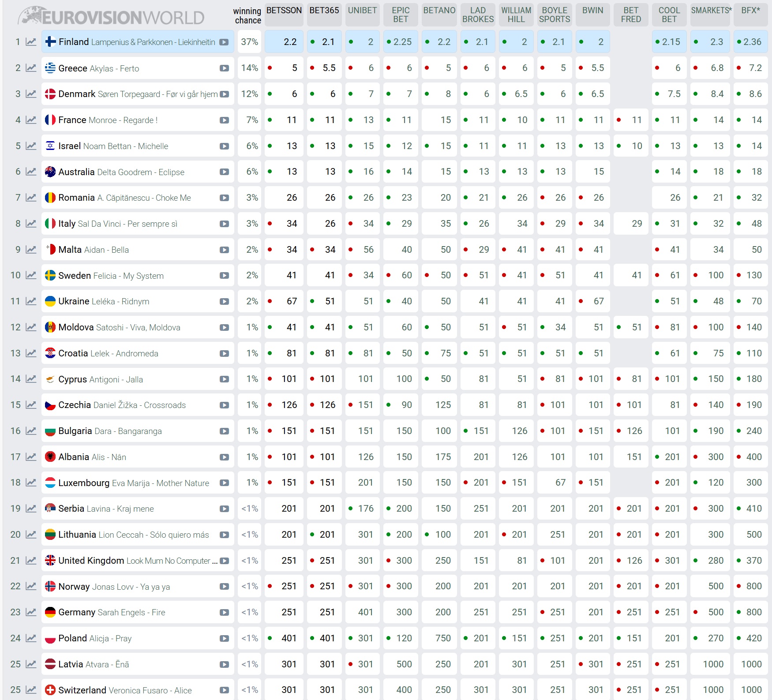The width and height of the screenshot is (772, 700).
Task: Play France's Monroe - Regarde ! video
Action: (x=224, y=120)
